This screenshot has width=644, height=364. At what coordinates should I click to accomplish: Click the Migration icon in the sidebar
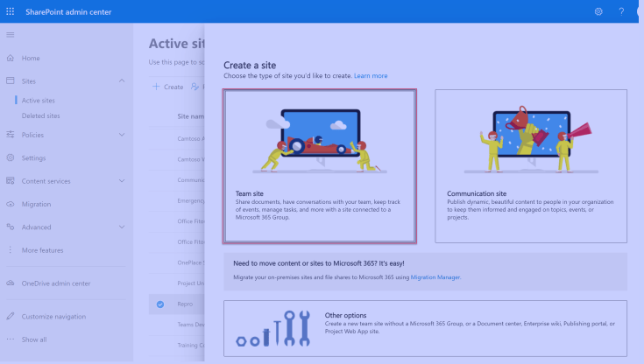pyautogui.click(x=11, y=204)
